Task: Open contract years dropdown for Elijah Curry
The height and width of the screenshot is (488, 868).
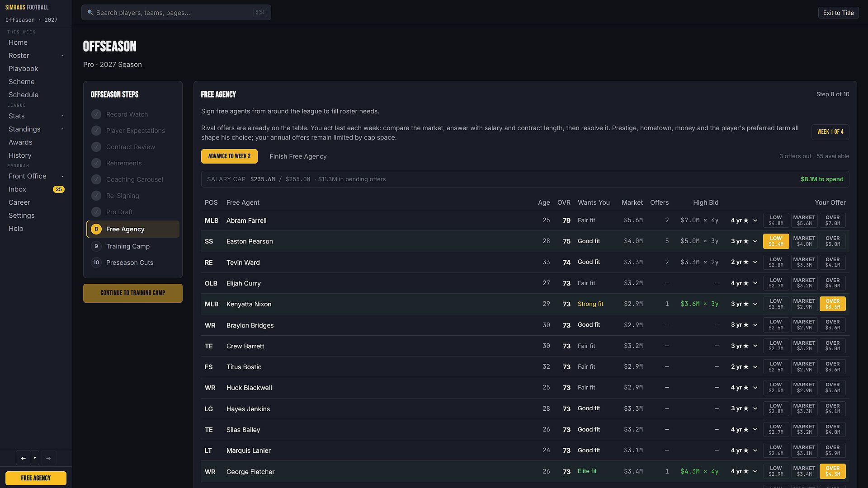Action: (744, 283)
